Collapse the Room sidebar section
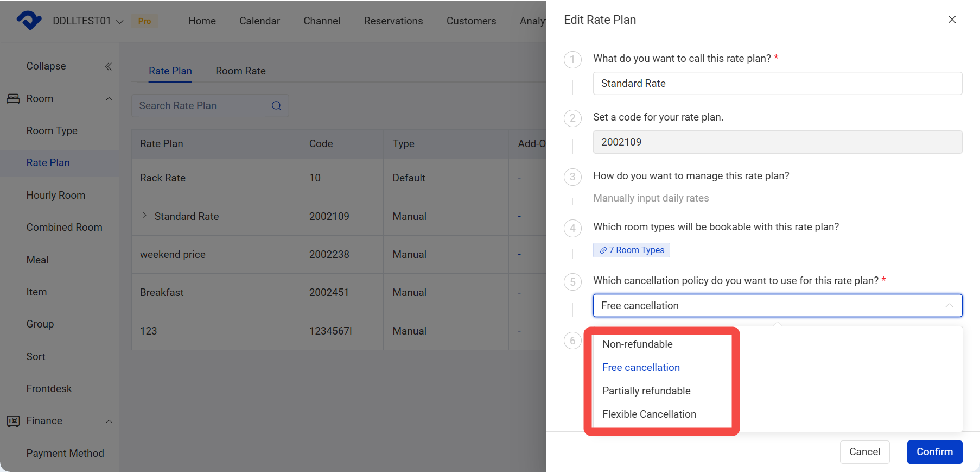Image resolution: width=980 pixels, height=472 pixels. click(x=109, y=99)
